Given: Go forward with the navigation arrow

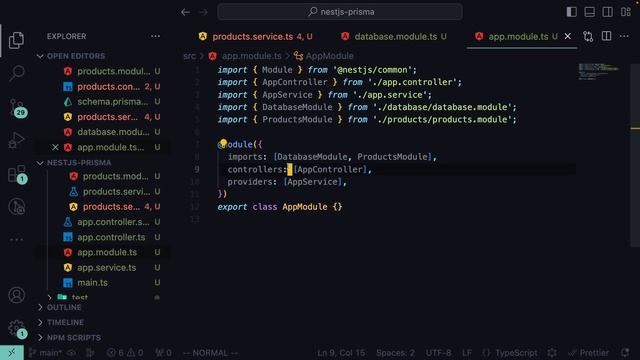Looking at the screenshot, I should click(x=203, y=12).
